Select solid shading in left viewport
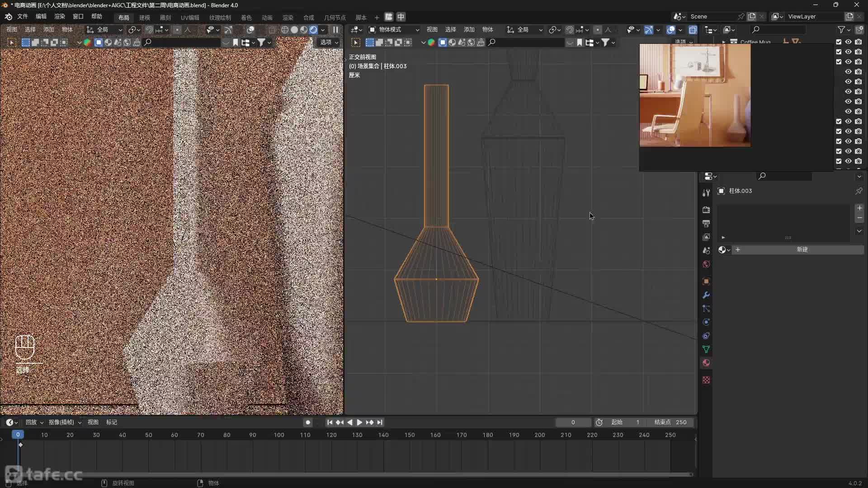 294,30
